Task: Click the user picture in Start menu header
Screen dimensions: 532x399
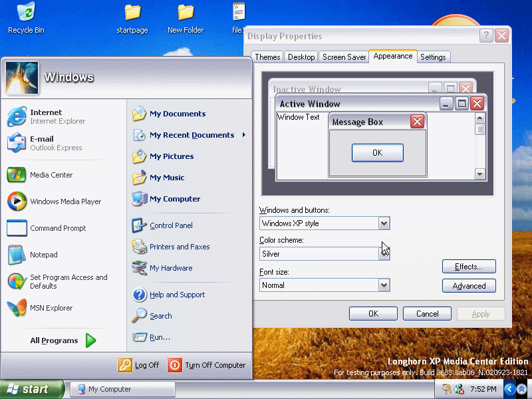Action: (x=22, y=78)
